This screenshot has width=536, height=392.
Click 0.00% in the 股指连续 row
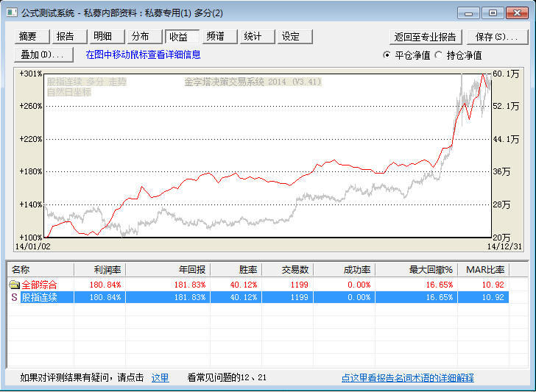click(x=359, y=297)
